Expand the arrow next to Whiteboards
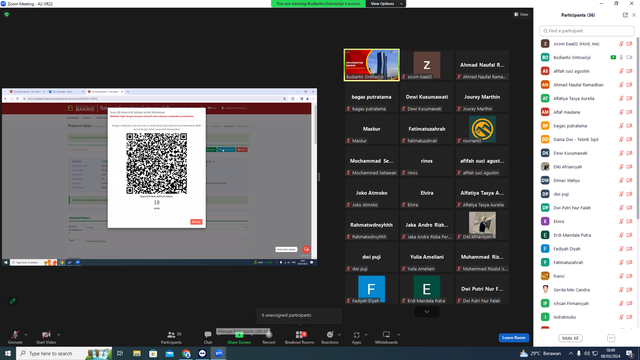640x360 pixels. 398,335
